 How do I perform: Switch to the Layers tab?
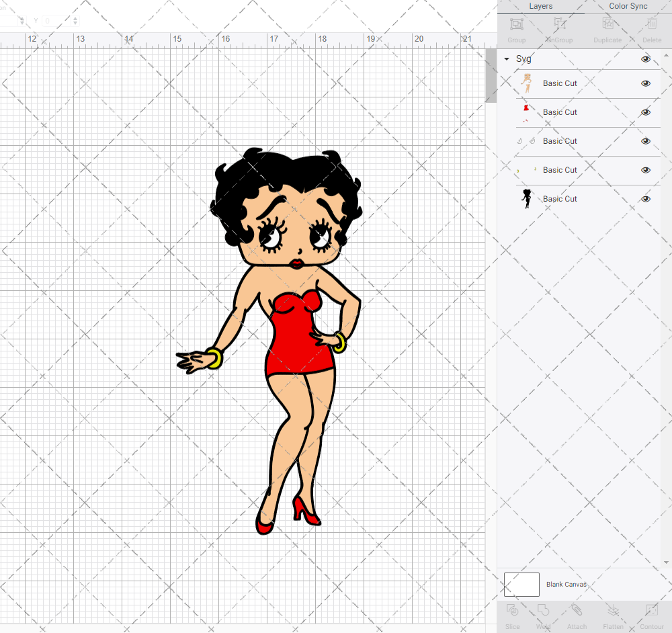pos(540,7)
